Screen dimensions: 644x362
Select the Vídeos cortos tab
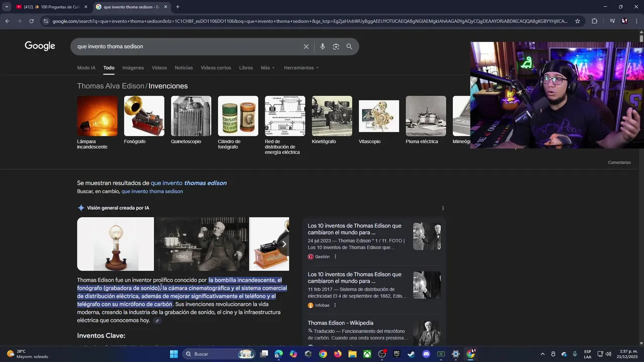pyautogui.click(x=216, y=68)
